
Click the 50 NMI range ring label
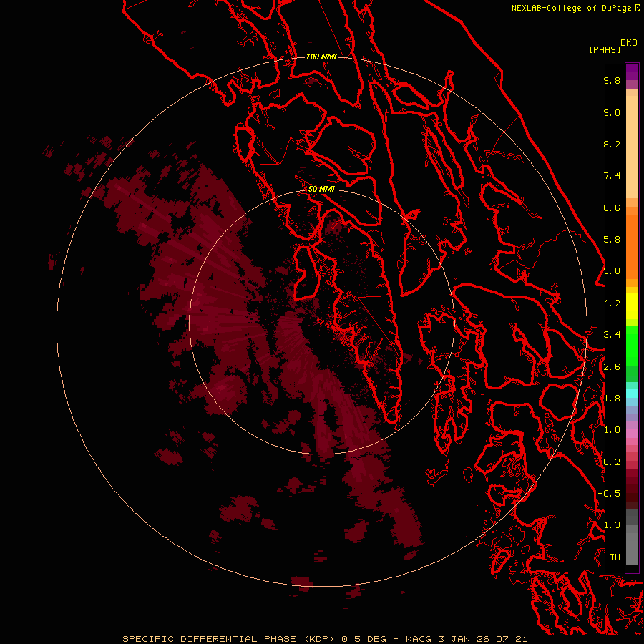[321, 189]
